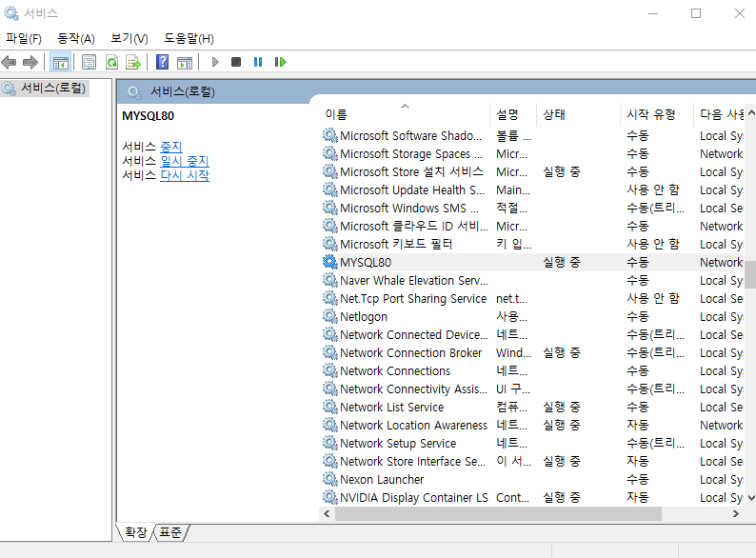Sort by the 설명 column header
The width and height of the screenshot is (756, 558).
(x=513, y=115)
